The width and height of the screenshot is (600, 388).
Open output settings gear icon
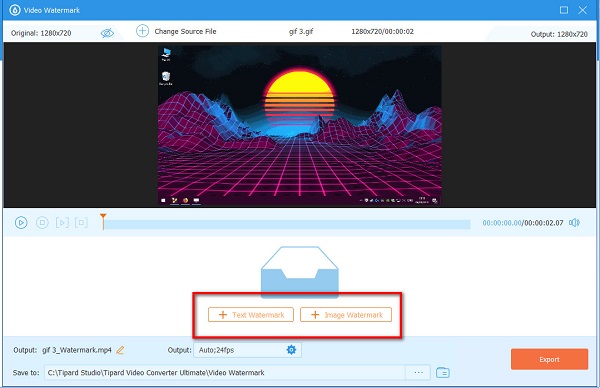click(291, 350)
